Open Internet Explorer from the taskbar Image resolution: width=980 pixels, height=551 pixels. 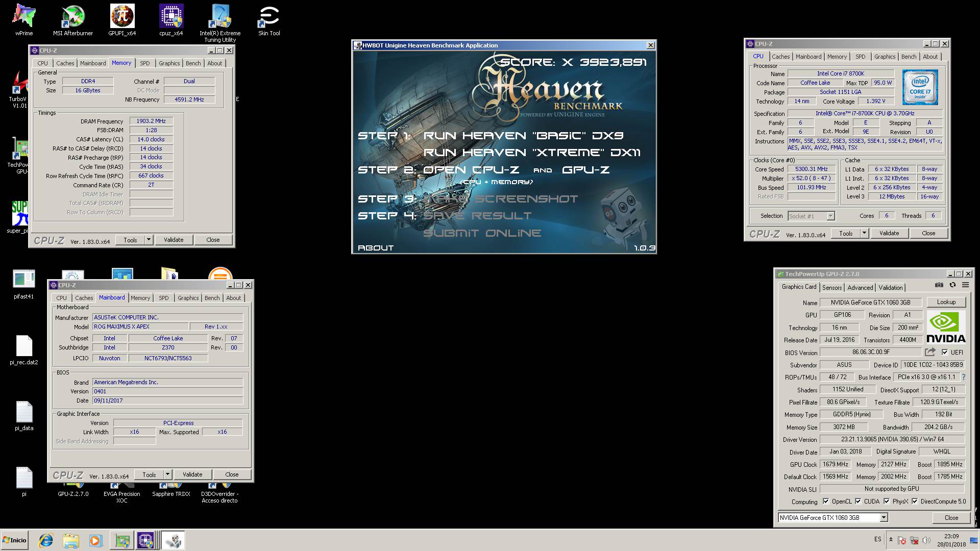pyautogui.click(x=46, y=540)
